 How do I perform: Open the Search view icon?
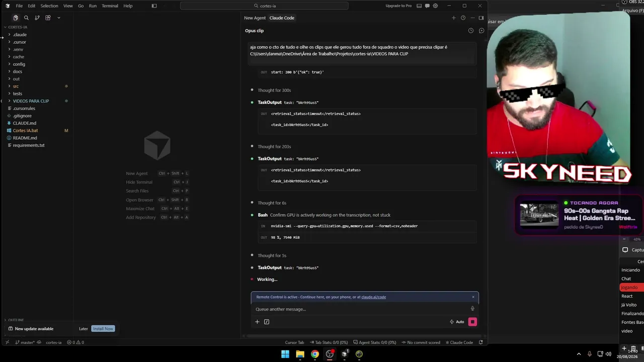tap(26, 18)
